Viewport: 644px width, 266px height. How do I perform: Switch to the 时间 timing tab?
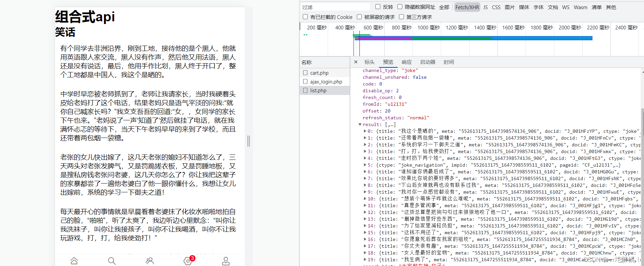click(449, 62)
